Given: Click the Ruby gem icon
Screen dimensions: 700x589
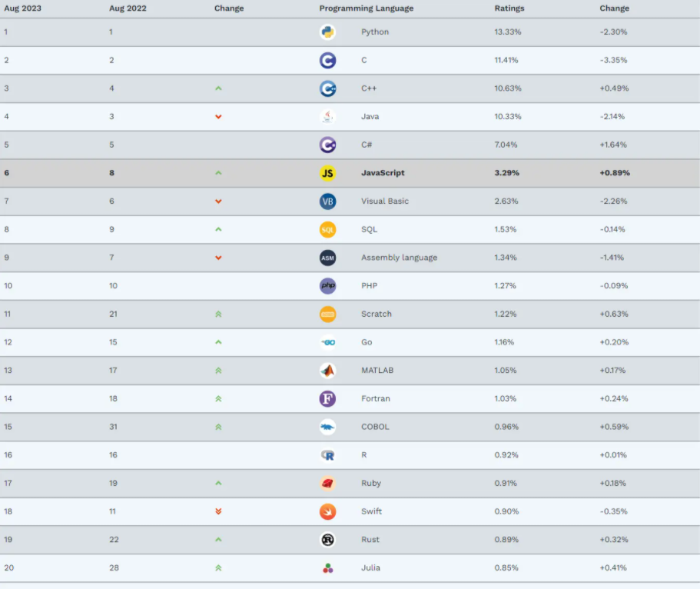Looking at the screenshot, I should click(328, 484).
